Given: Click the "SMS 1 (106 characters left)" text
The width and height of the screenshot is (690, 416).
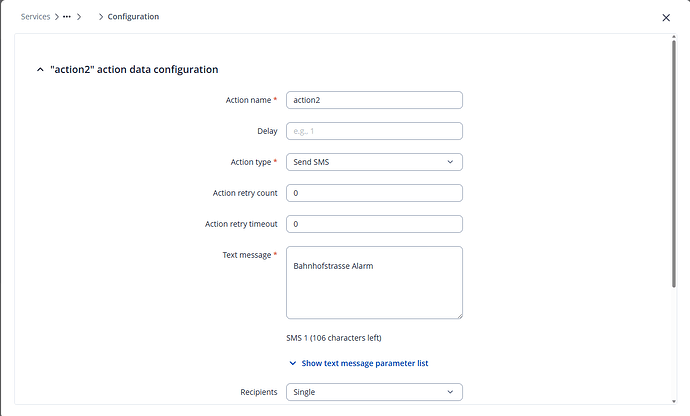Looking at the screenshot, I should click(334, 338).
